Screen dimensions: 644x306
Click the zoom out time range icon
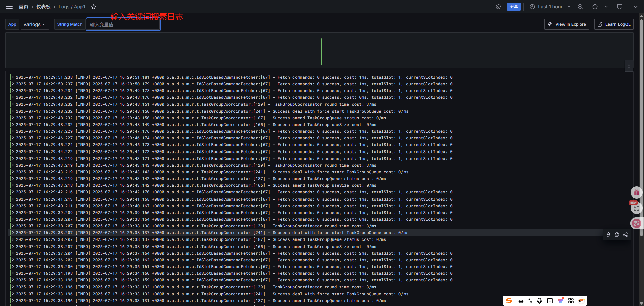[580, 7]
